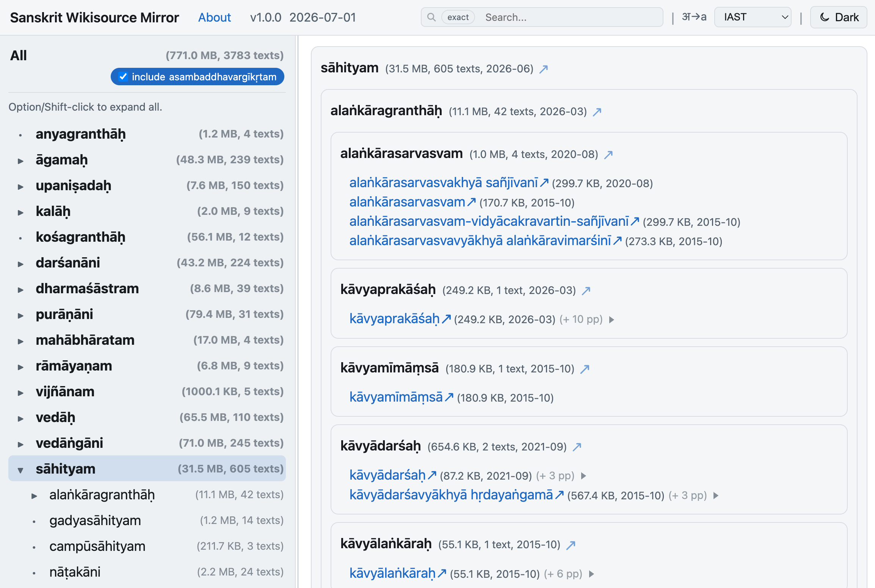Select vedāḥ in the sidebar
The width and height of the screenshot is (875, 588).
pyautogui.click(x=55, y=418)
